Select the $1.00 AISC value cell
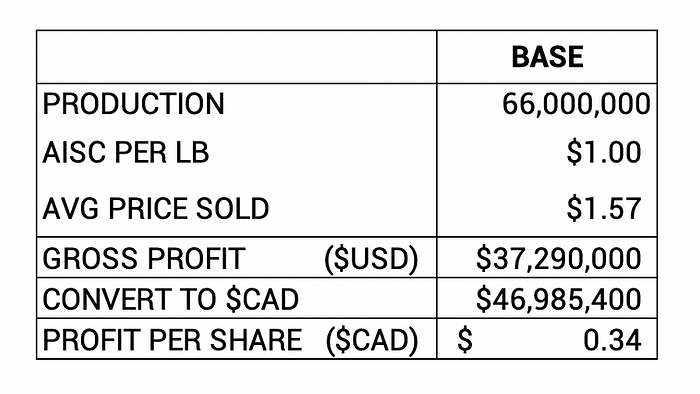The width and height of the screenshot is (700, 394). [x=604, y=152]
